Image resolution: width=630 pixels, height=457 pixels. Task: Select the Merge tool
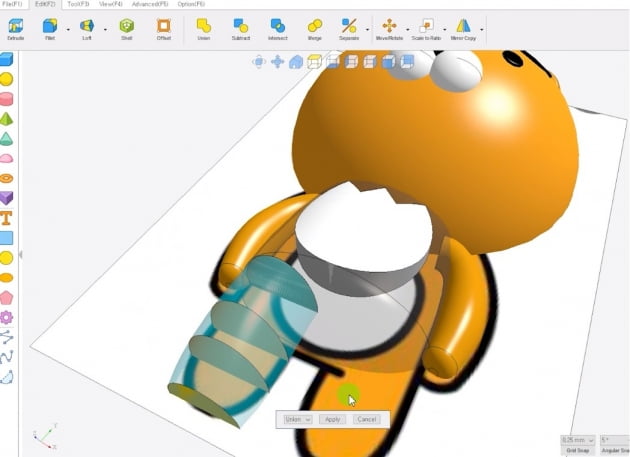(315, 29)
